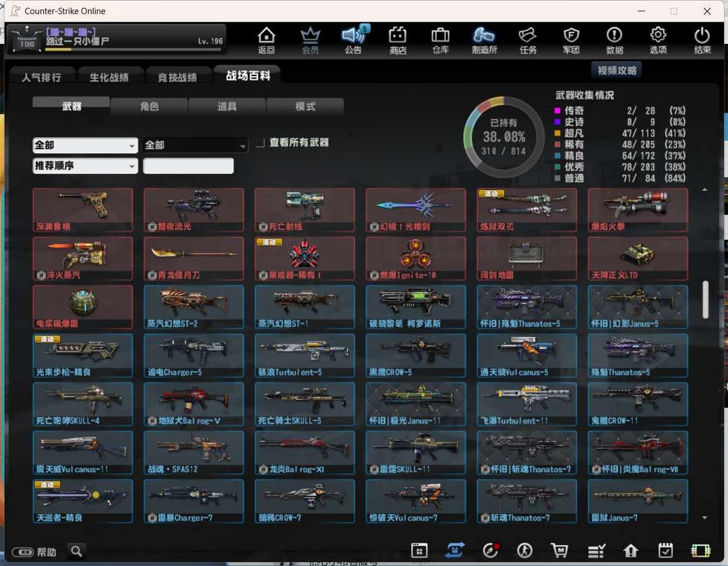This screenshot has width=728, height=566.
Task: Open the 制造所 crafting icon
Action: [484, 40]
